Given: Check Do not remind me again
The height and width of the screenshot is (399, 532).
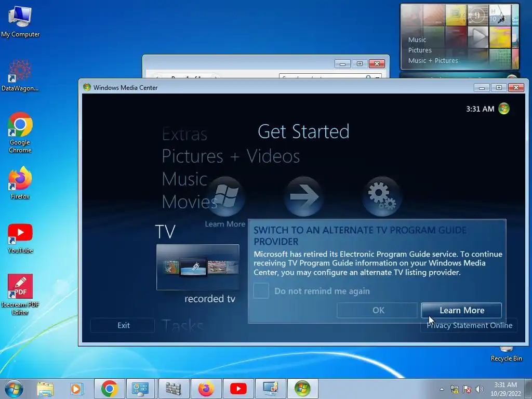Looking at the screenshot, I should click(x=261, y=291).
